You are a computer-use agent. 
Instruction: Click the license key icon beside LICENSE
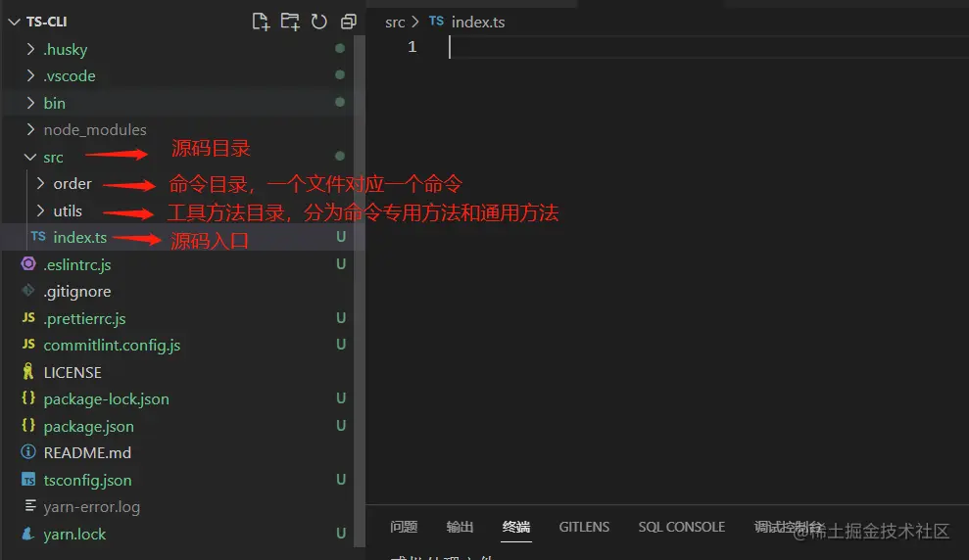28,371
